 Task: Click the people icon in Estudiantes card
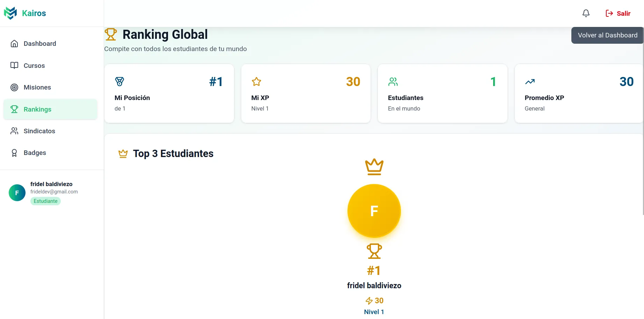pyautogui.click(x=393, y=81)
